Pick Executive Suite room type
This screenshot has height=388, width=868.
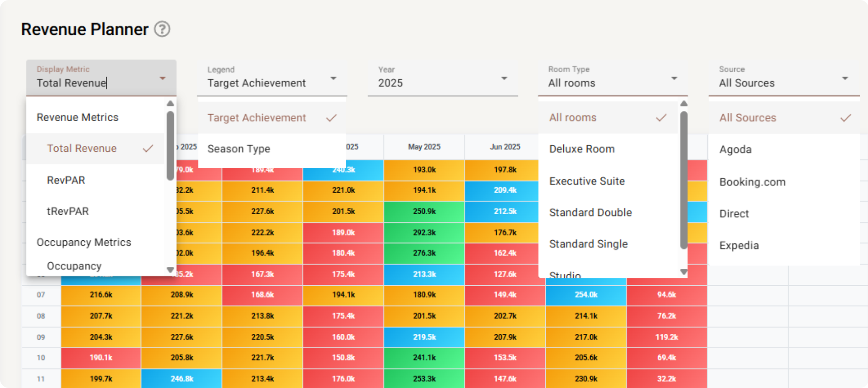pos(587,181)
